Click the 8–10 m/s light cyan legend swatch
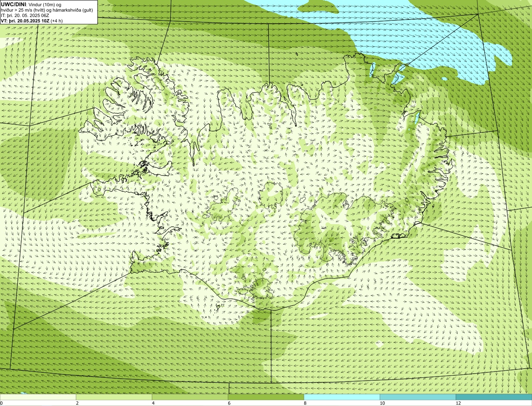The image size is (532, 406). (x=342, y=397)
